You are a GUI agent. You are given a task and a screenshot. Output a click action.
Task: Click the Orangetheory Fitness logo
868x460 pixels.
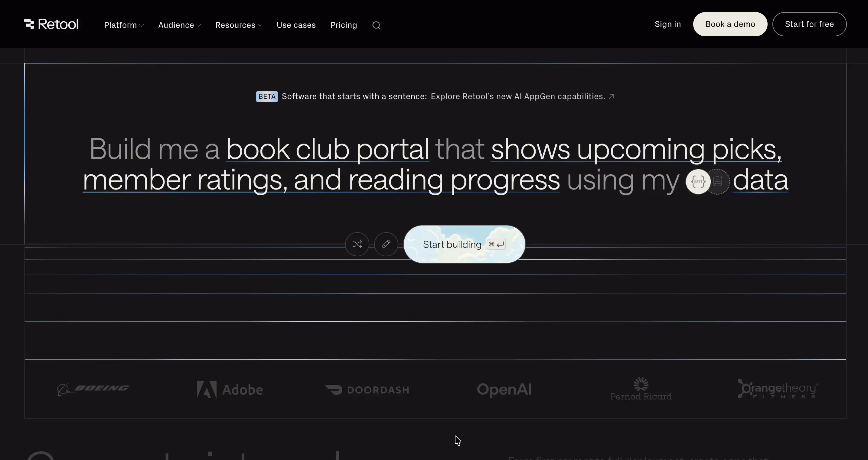[x=778, y=389]
